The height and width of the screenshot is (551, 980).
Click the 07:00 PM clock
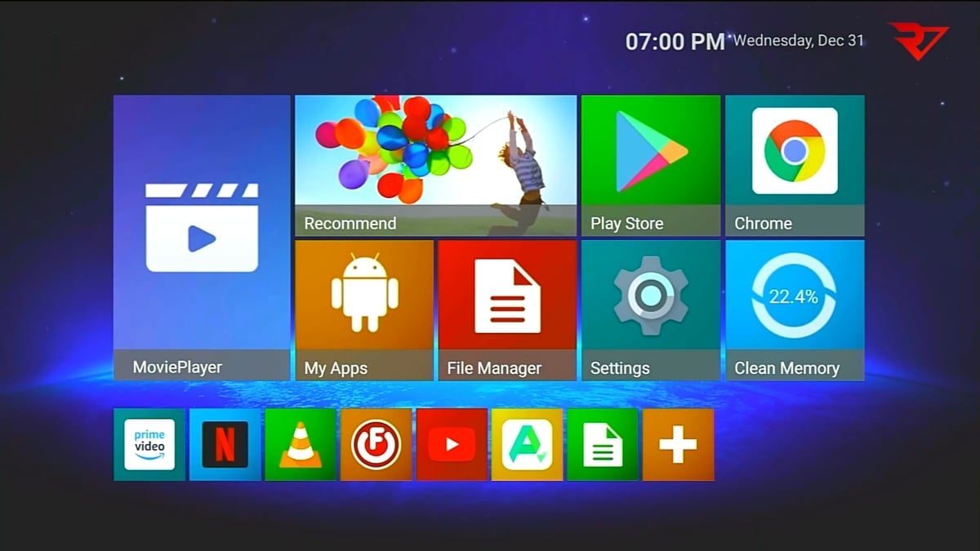tap(675, 42)
